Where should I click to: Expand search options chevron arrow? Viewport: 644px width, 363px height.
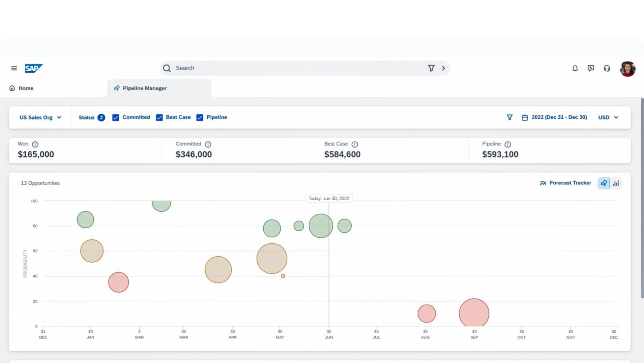[443, 68]
